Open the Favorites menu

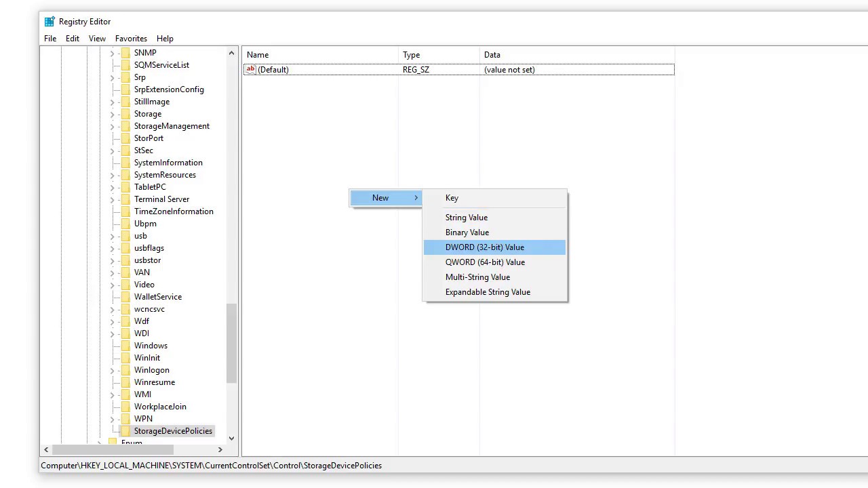131,39
